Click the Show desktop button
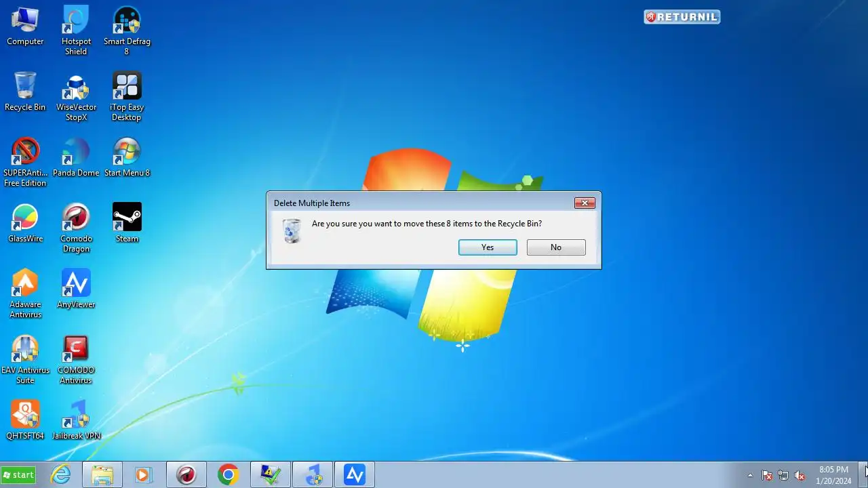868x488 pixels. (x=863, y=475)
